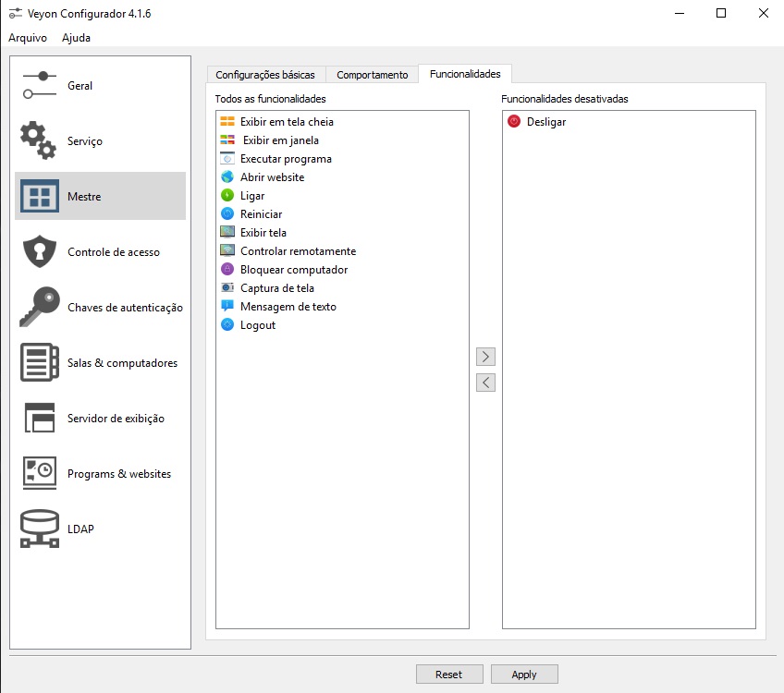
Task: Click right arrow to disable feature
Action: tap(485, 357)
